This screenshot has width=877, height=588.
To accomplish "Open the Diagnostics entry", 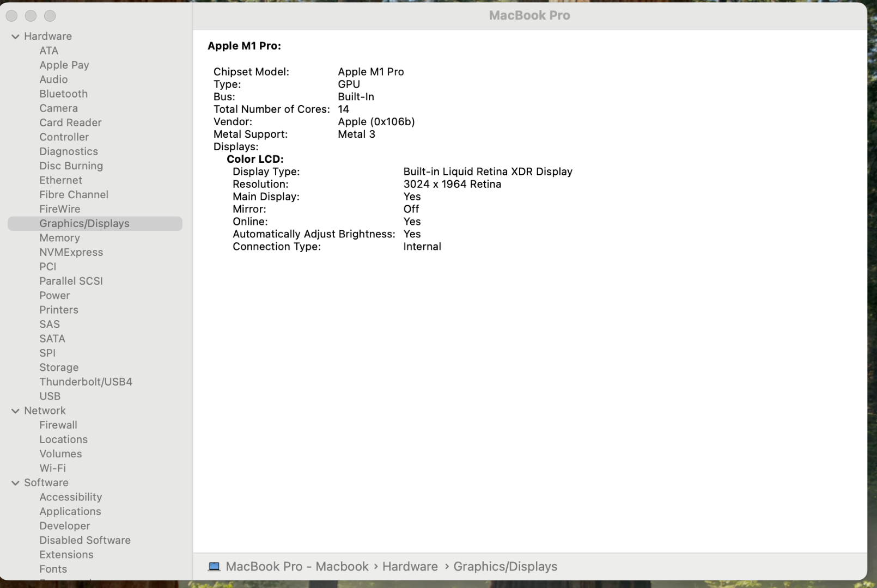I will pyautogui.click(x=69, y=151).
